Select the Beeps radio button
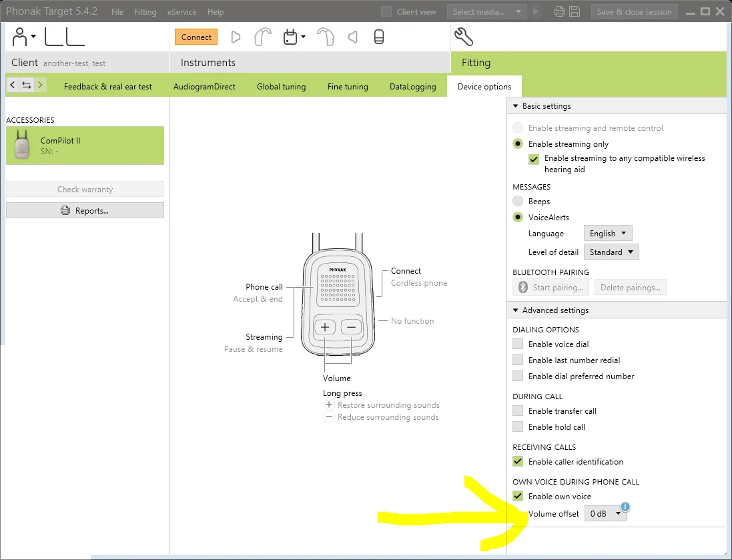 coord(518,202)
